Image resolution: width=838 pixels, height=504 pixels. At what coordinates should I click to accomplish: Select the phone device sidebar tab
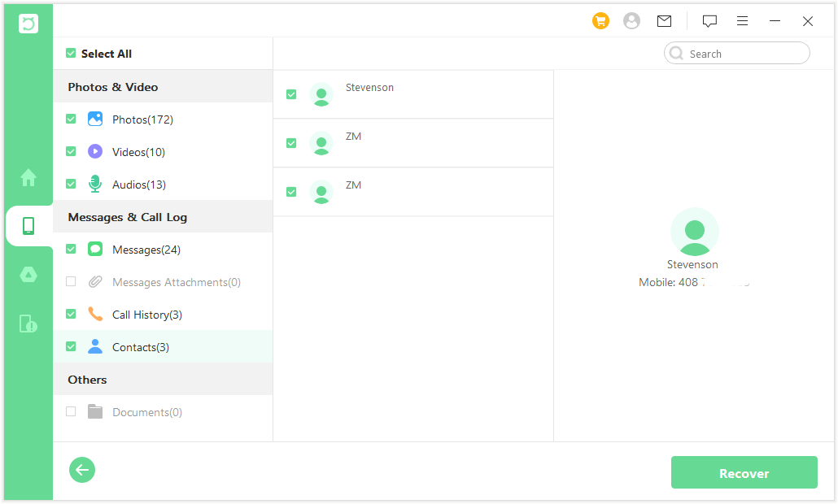click(28, 226)
